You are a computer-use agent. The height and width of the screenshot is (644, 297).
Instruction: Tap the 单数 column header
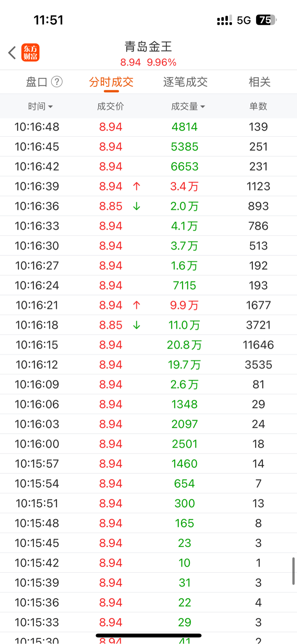pyautogui.click(x=258, y=106)
